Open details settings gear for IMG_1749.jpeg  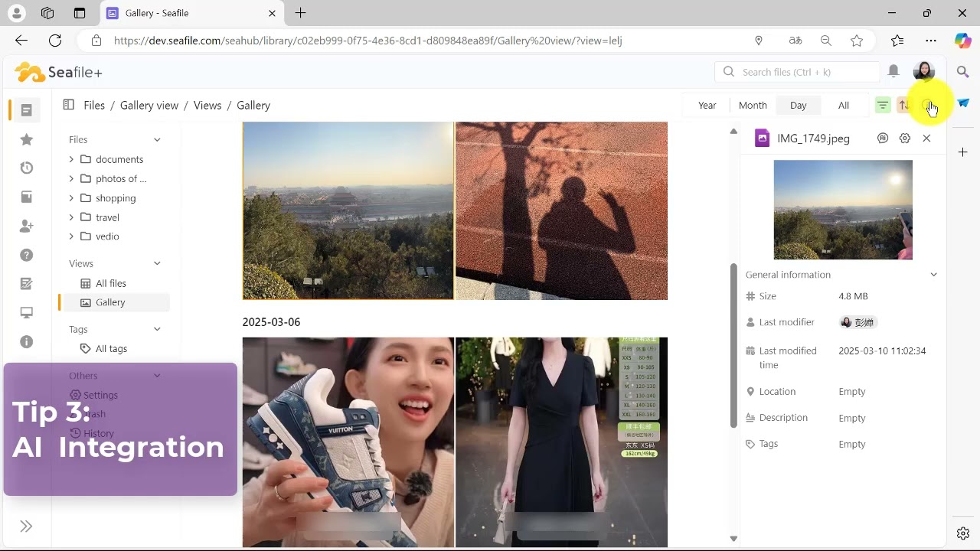coord(905,139)
